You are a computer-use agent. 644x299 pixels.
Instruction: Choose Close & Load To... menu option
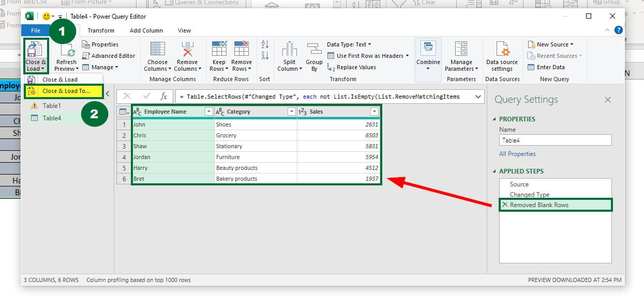(x=66, y=91)
